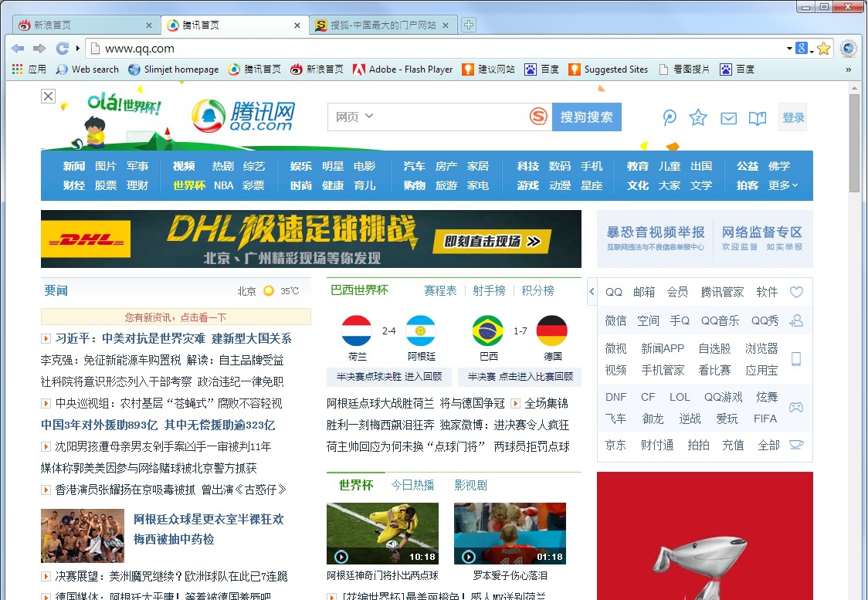Click 您有新资讯，点击看一下 notice
868x600 pixels.
click(x=176, y=317)
